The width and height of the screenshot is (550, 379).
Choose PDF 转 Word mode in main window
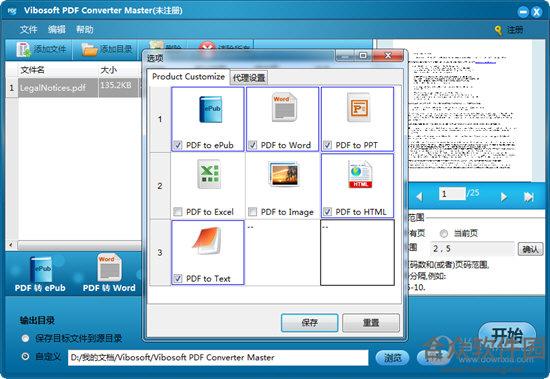coord(109,273)
